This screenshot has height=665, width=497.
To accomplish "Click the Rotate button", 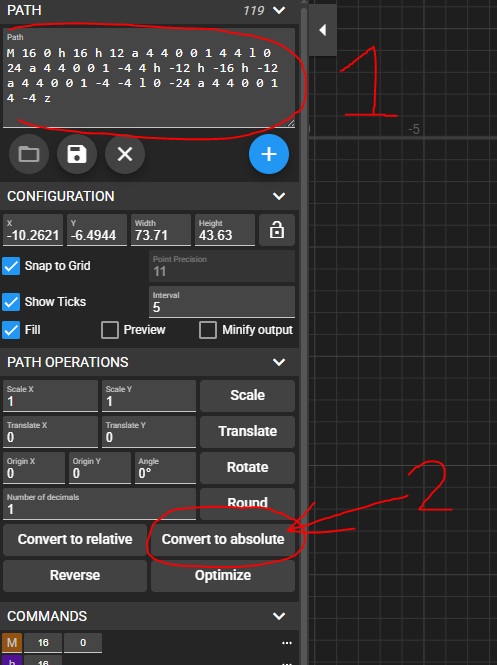I will [248, 467].
